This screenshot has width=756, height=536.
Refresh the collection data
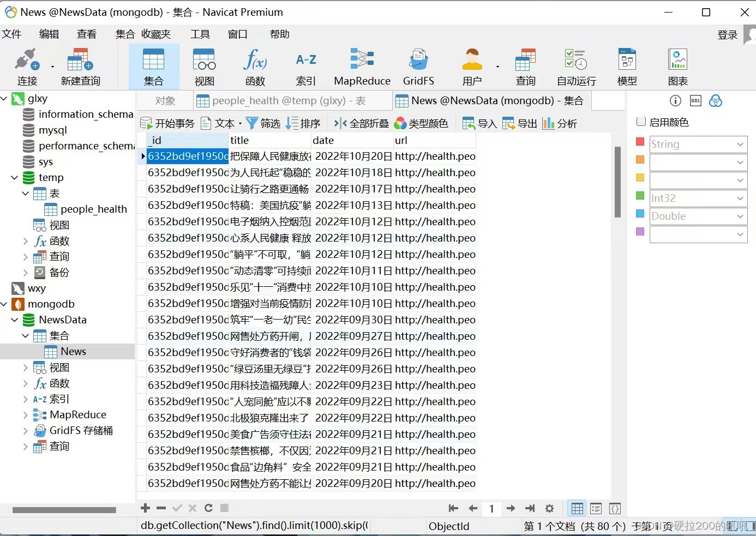[208, 508]
